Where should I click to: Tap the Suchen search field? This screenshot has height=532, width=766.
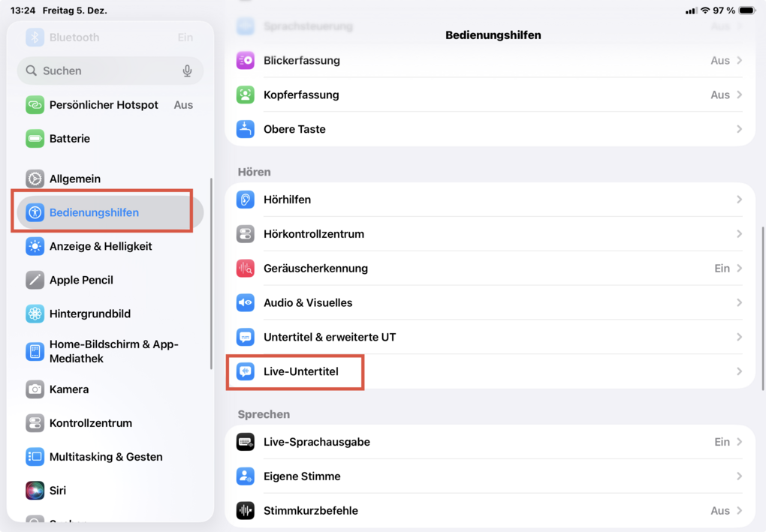[x=105, y=71]
